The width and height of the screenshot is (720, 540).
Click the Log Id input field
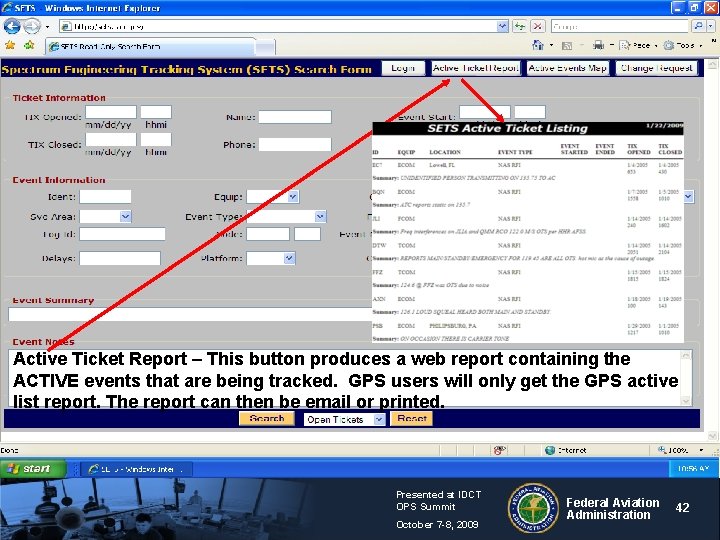tap(122, 234)
